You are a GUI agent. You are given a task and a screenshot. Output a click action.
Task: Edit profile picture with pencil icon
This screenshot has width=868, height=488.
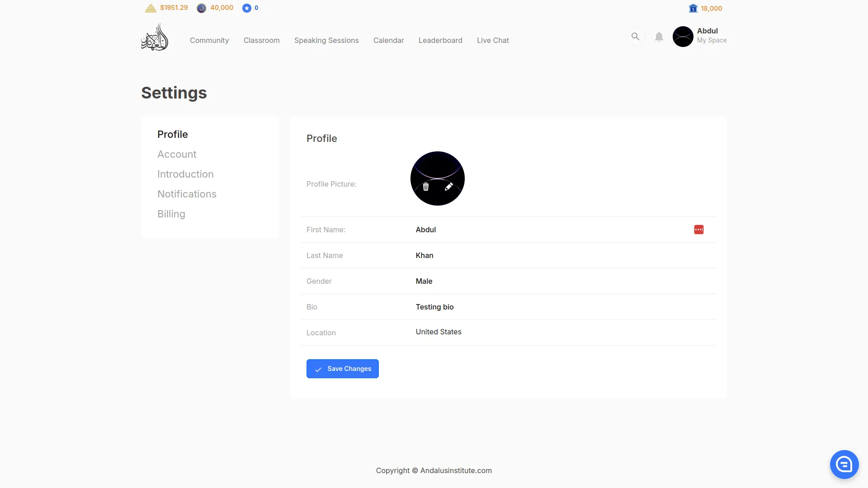(448, 187)
